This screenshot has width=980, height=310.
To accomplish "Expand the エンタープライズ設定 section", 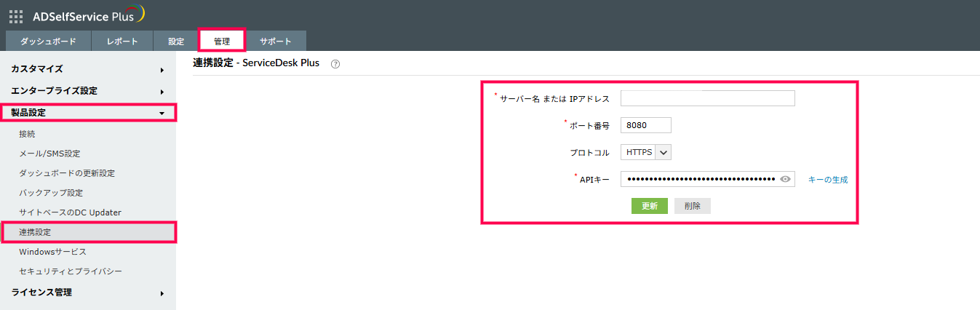I will [88, 91].
